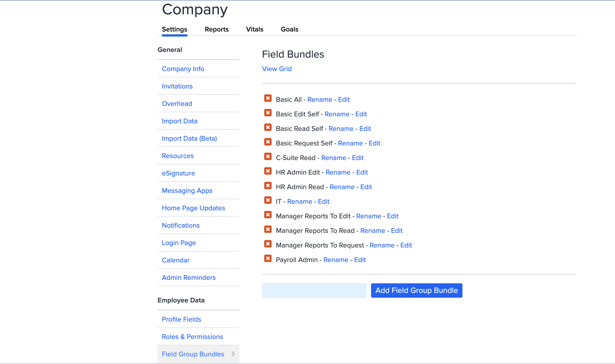Rename the Basic All bundle

click(x=319, y=100)
